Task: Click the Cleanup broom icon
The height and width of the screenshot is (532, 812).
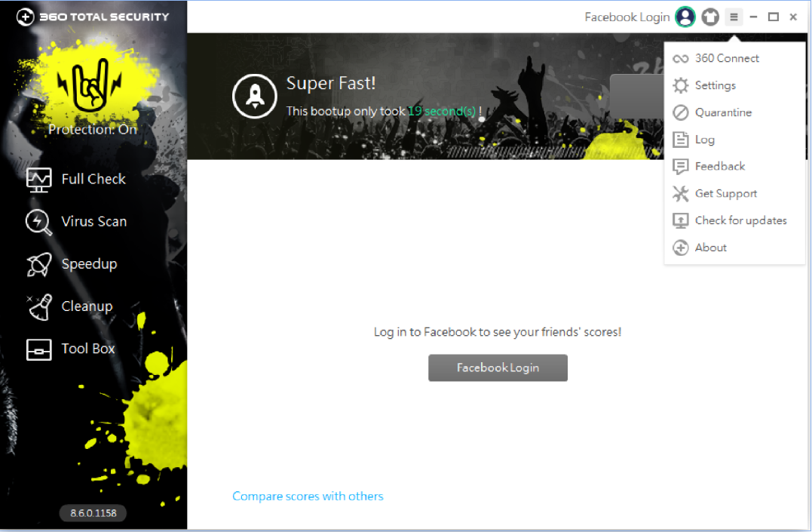Action: (x=39, y=307)
